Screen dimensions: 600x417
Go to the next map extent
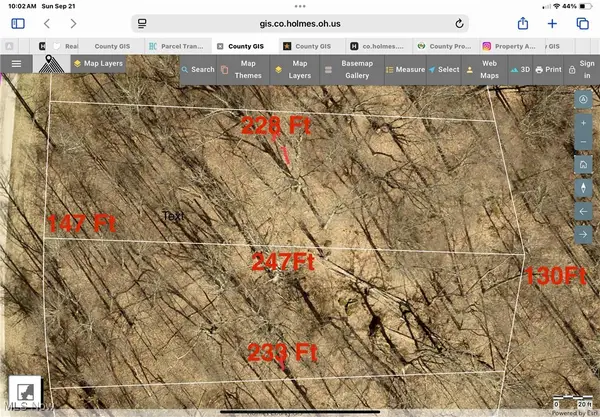coord(583,234)
